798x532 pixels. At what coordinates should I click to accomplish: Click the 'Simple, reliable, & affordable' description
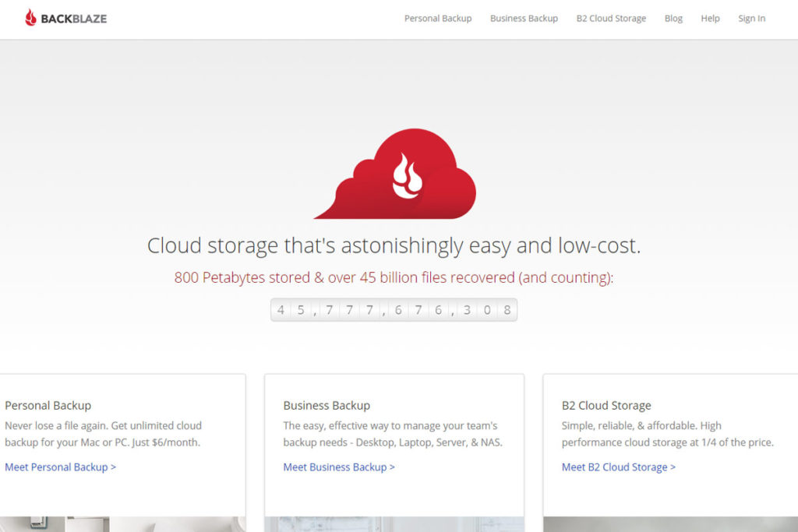(668, 434)
